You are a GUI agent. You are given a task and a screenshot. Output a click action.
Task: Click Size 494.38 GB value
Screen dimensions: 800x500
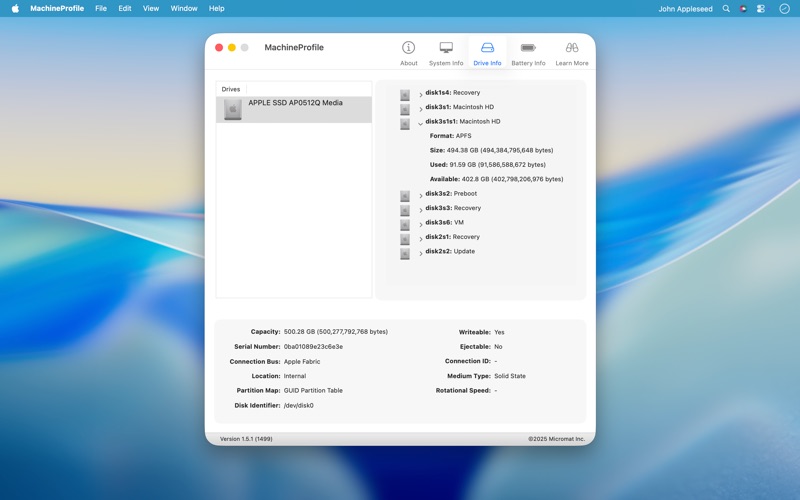point(500,150)
